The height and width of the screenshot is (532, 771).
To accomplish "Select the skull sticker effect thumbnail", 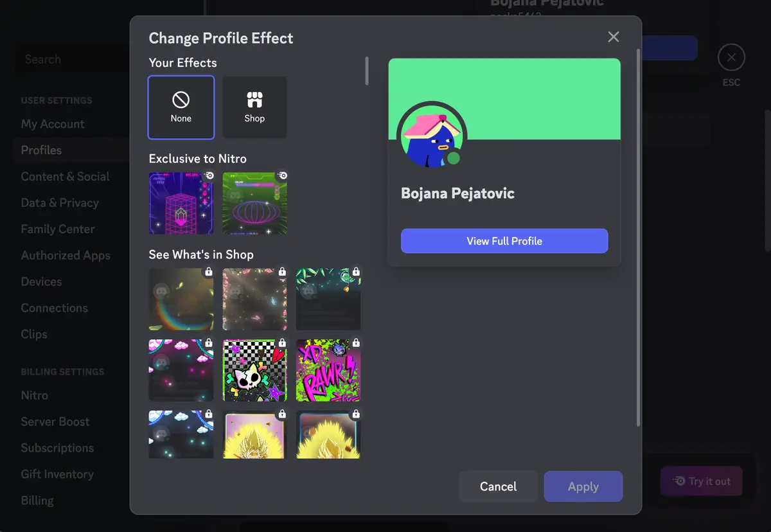I will click(254, 370).
